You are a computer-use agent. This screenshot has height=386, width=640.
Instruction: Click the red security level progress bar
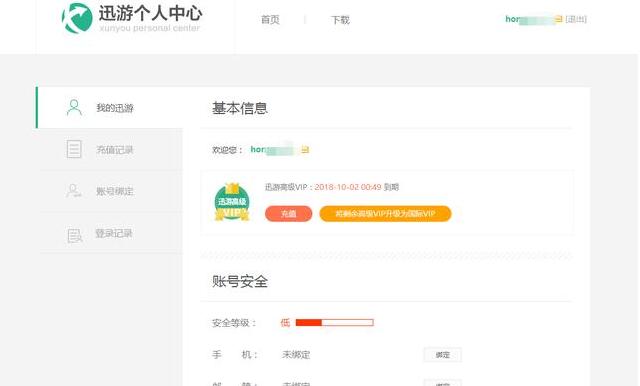click(x=334, y=323)
